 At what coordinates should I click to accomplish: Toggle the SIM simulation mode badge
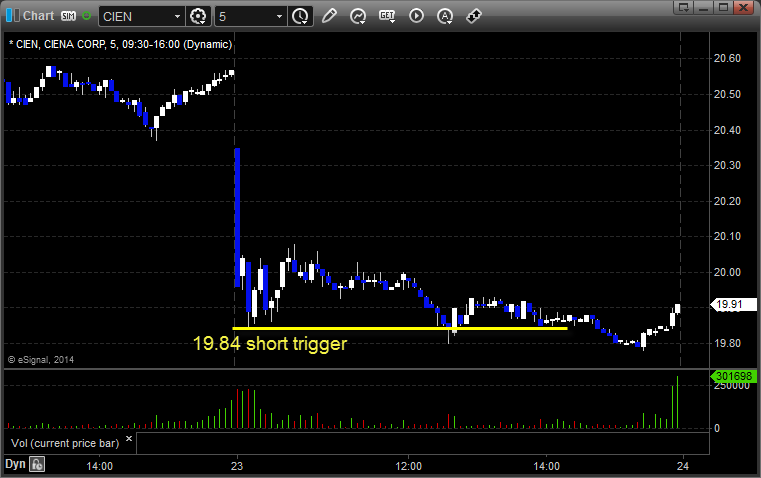[68, 16]
